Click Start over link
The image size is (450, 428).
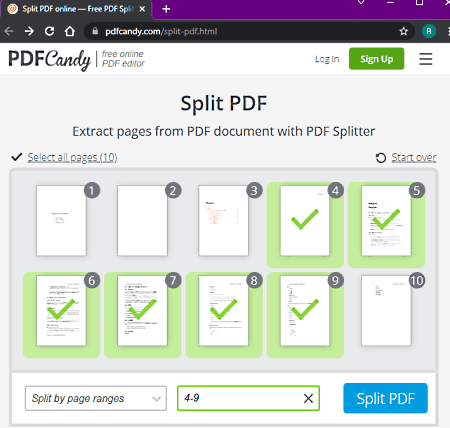tap(414, 157)
